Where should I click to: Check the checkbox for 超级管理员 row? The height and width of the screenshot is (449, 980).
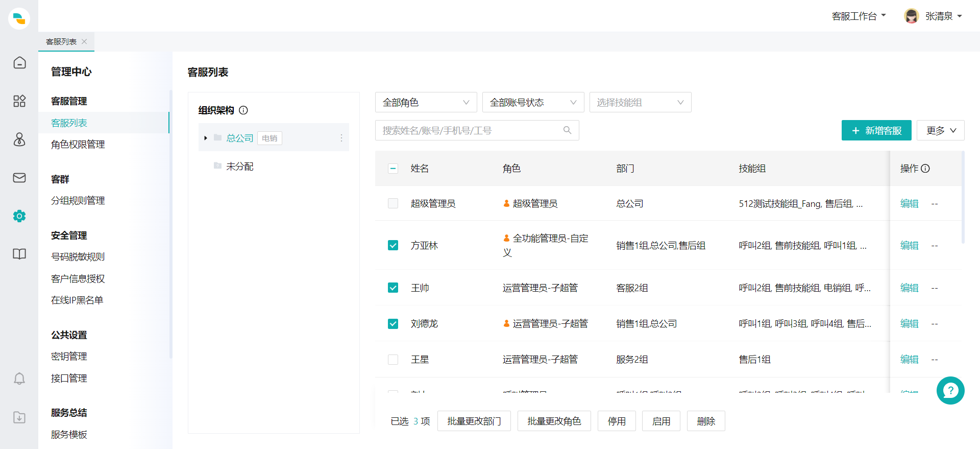393,203
